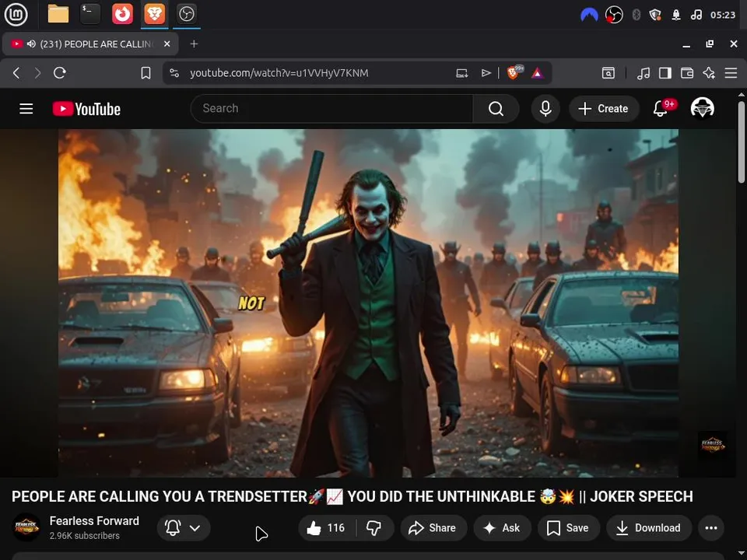747x560 pixels.
Task: Click the blue arc tray icon
Action: click(589, 16)
